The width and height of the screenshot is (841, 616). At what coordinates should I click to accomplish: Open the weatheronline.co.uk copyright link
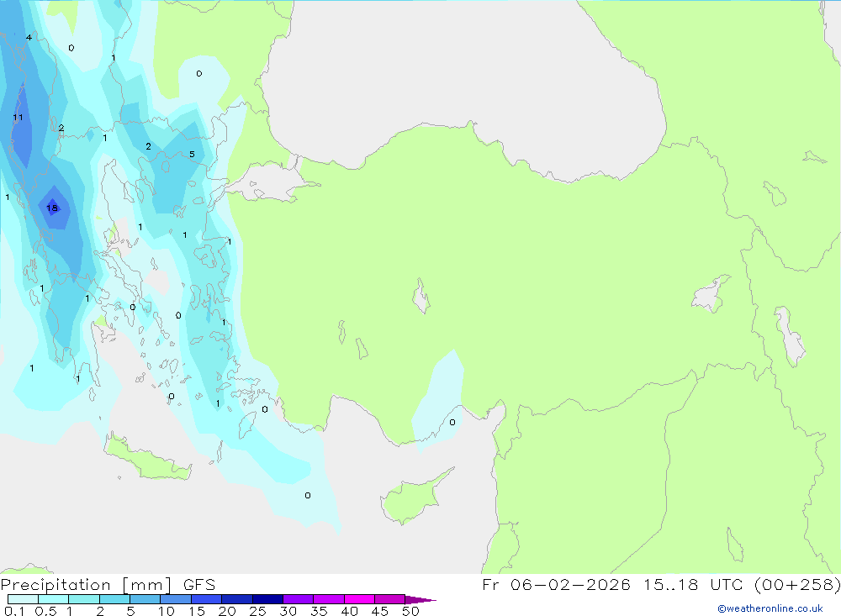(x=770, y=608)
